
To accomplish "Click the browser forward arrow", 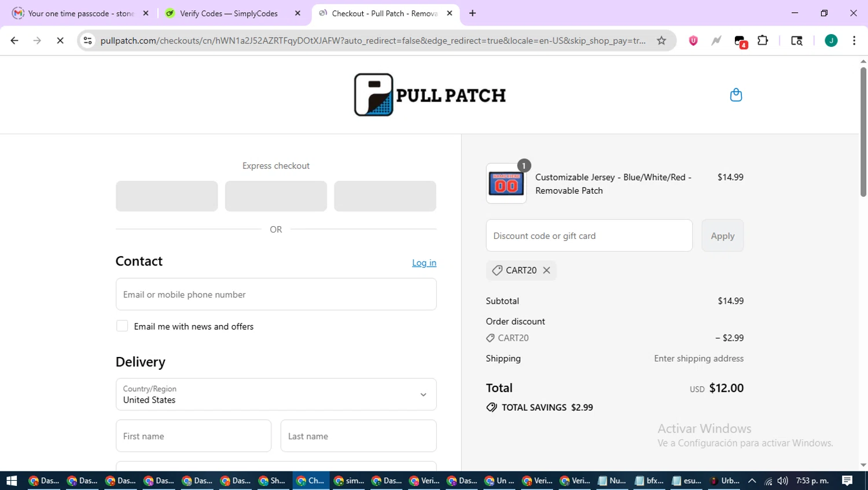I will coord(37,40).
